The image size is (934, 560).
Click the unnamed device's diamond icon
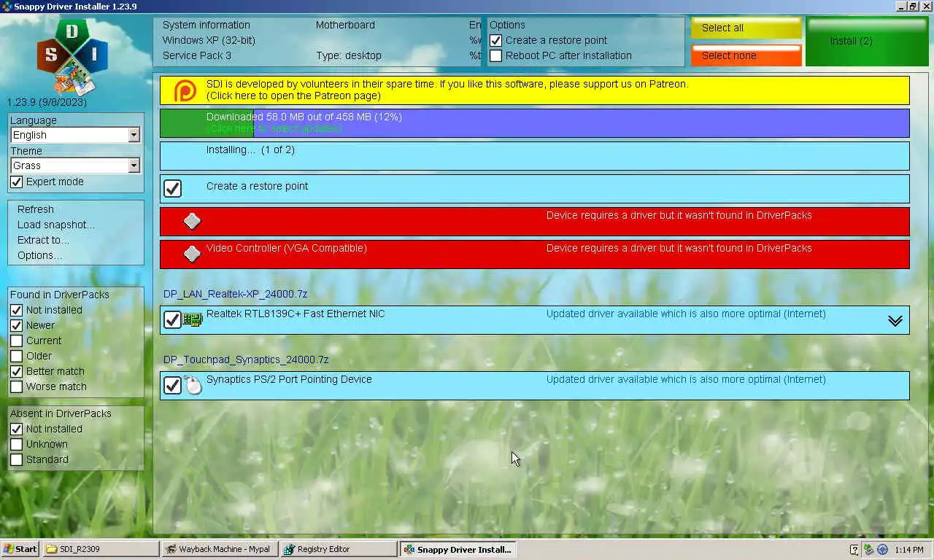[192, 221]
